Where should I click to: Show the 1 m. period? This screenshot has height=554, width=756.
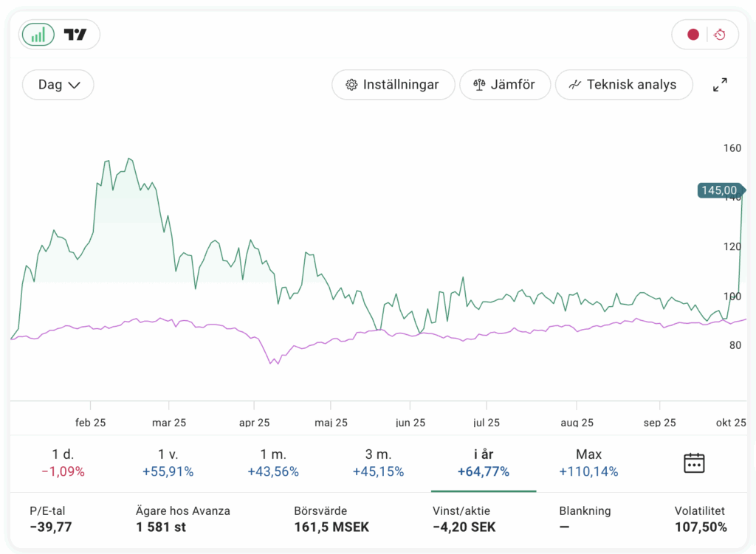click(x=273, y=463)
